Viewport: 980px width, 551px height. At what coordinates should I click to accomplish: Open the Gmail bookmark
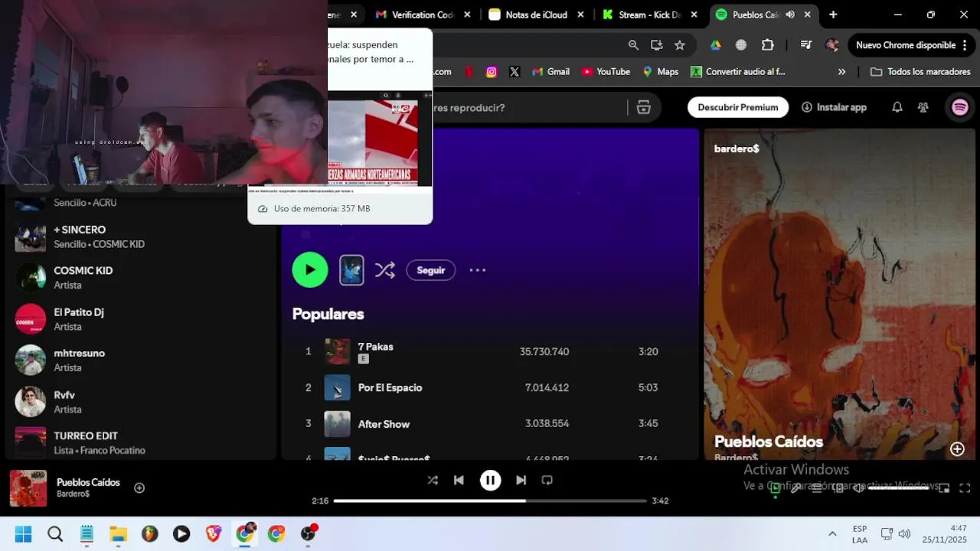tap(550, 72)
